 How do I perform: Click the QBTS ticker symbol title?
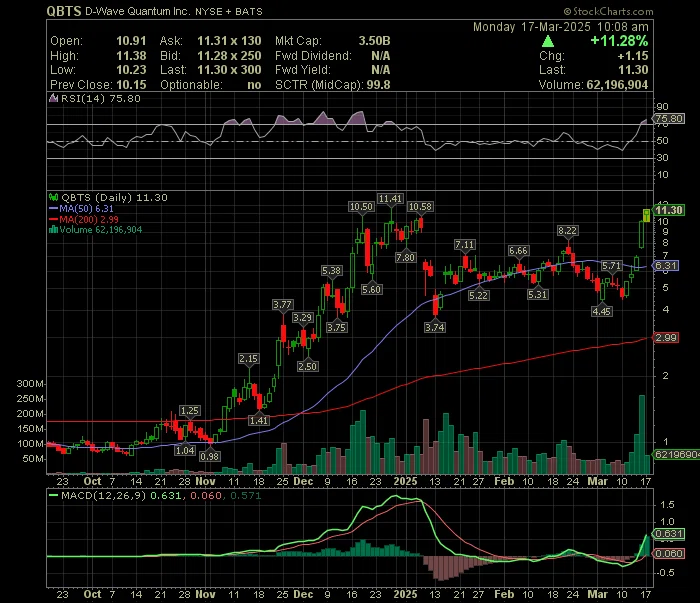[64, 11]
